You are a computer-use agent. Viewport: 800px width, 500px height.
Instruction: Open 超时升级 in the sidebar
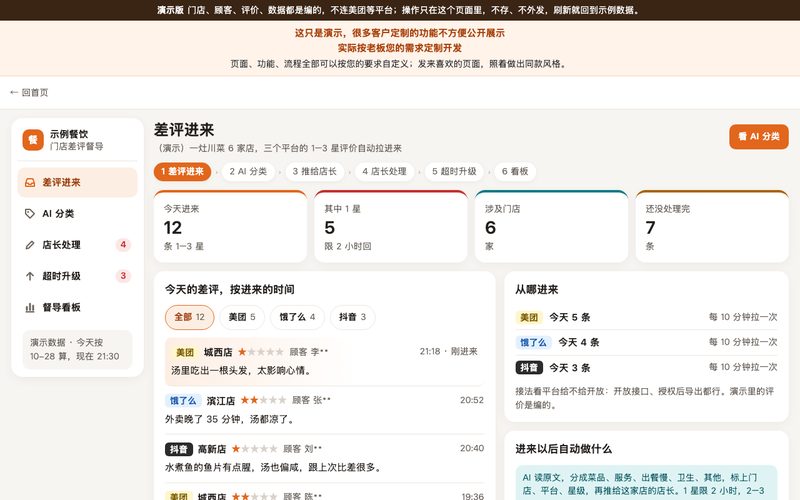pyautogui.click(x=78, y=276)
